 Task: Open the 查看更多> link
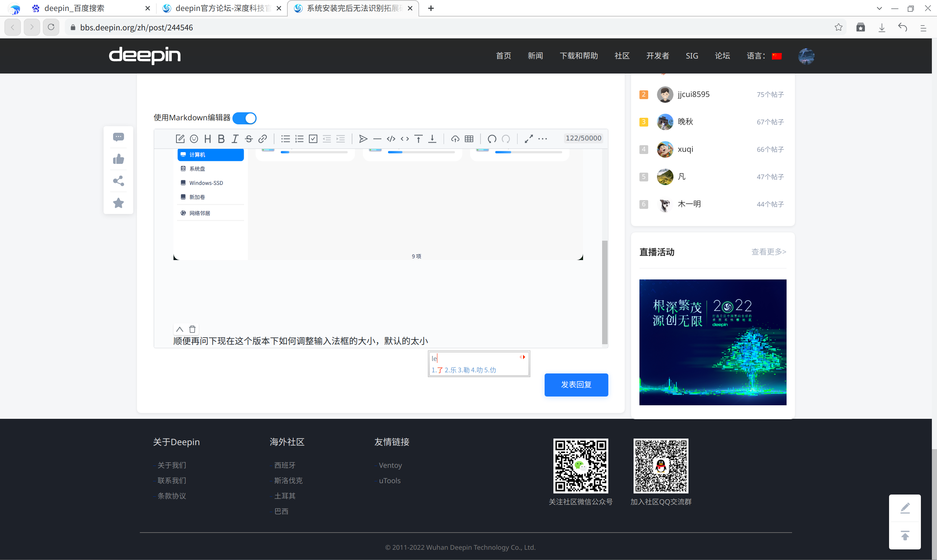[768, 252]
